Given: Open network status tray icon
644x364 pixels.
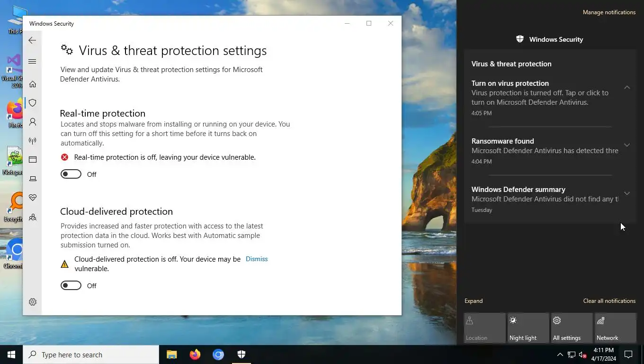Looking at the screenshot, I should (572, 355).
